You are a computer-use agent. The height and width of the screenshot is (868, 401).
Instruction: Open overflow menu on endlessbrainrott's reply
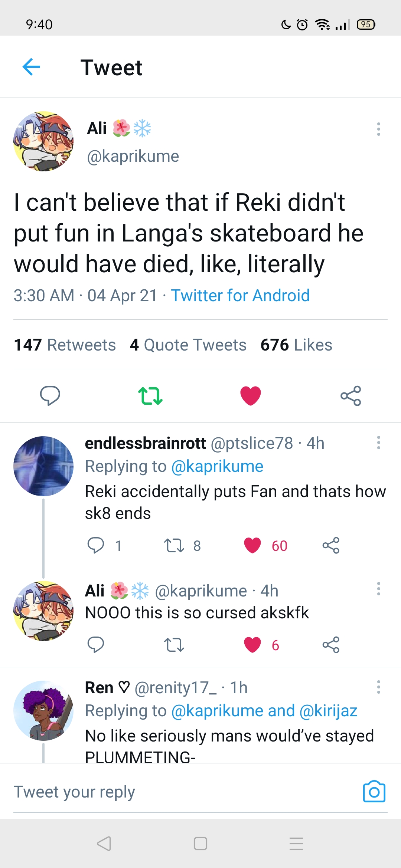click(x=378, y=443)
